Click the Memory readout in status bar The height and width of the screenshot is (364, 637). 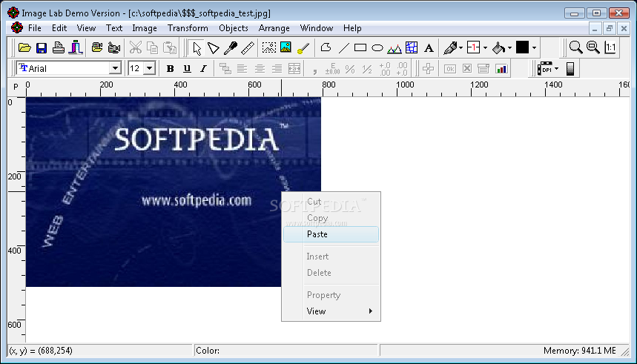[x=580, y=351]
